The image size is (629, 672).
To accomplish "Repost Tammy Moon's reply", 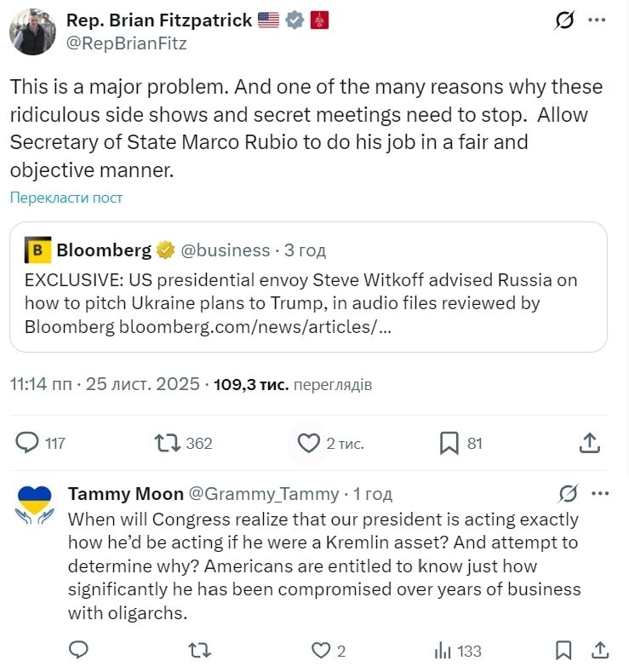I will (x=199, y=651).
